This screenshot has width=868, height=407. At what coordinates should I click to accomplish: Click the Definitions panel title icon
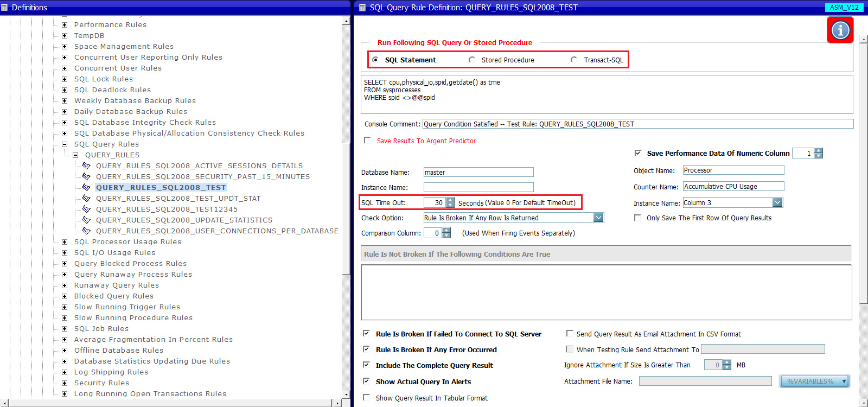coord(5,8)
